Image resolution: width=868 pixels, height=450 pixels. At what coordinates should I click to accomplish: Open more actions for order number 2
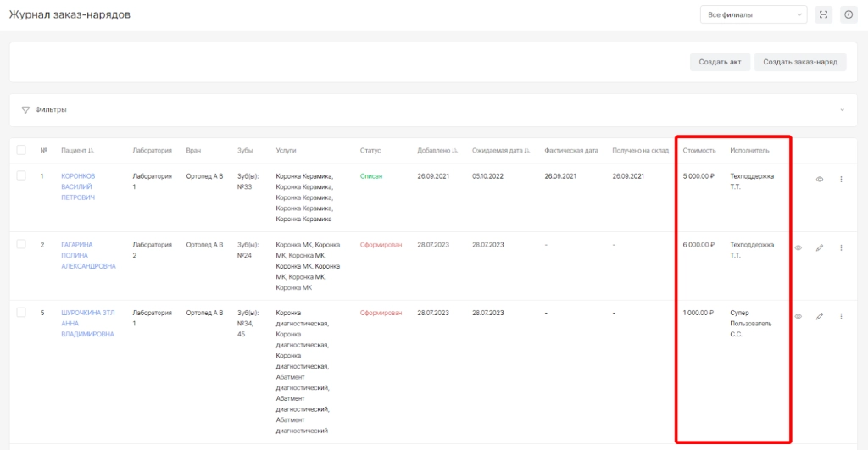point(841,248)
